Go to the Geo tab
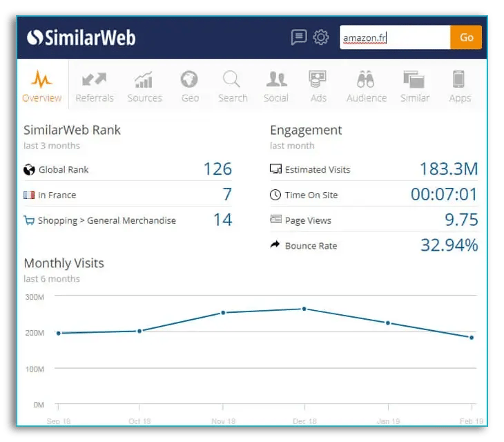The image size is (504, 442). pyautogui.click(x=190, y=86)
